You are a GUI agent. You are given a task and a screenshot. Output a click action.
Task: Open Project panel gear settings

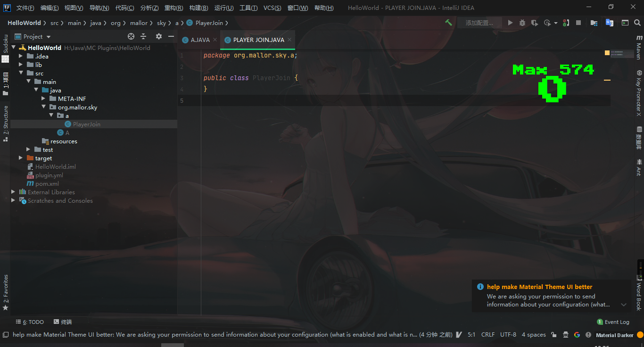coord(159,36)
